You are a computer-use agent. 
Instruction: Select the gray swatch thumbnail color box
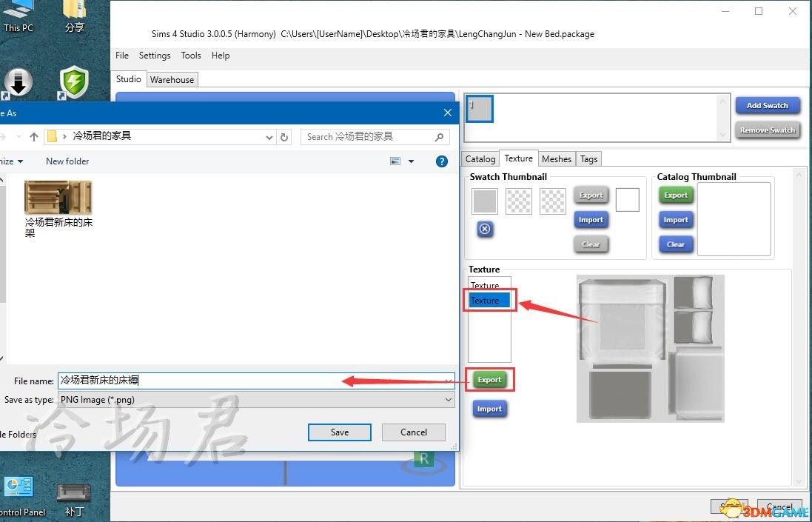(x=485, y=201)
